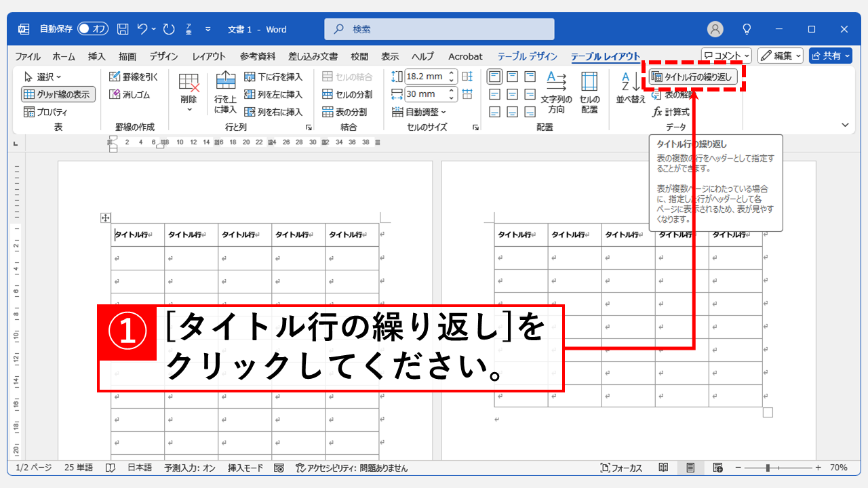
Task: Click the zoom in plus button
Action: pos(818,468)
